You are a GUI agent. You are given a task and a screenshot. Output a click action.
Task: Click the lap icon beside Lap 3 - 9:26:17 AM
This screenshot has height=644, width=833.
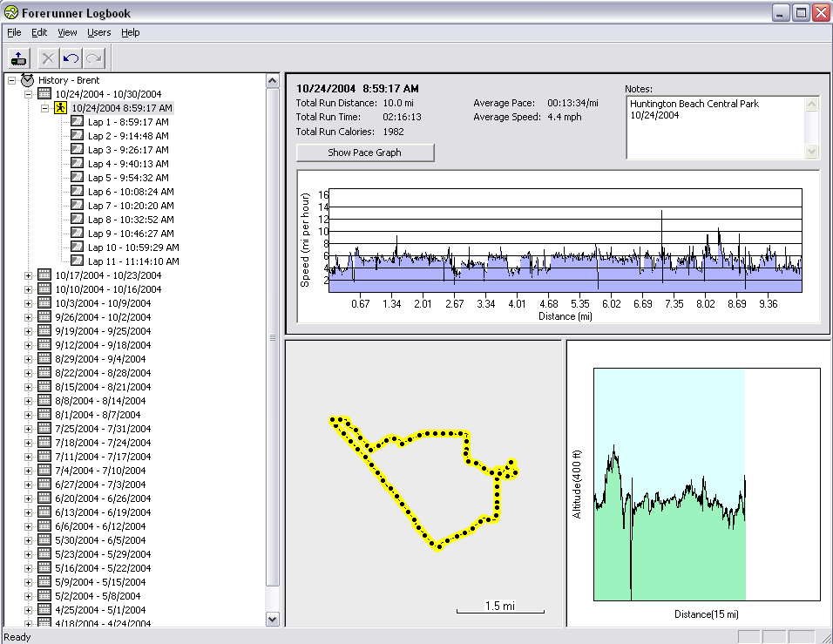pos(77,149)
